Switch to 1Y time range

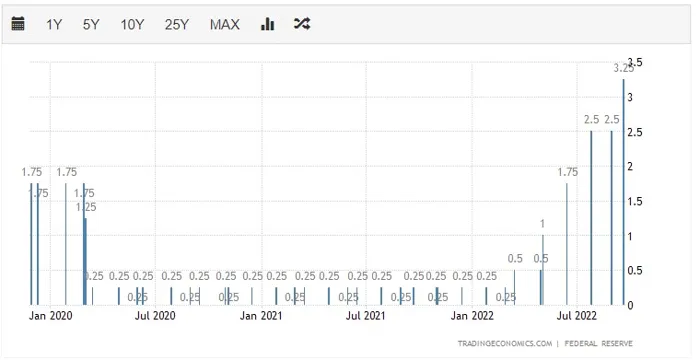(x=54, y=24)
